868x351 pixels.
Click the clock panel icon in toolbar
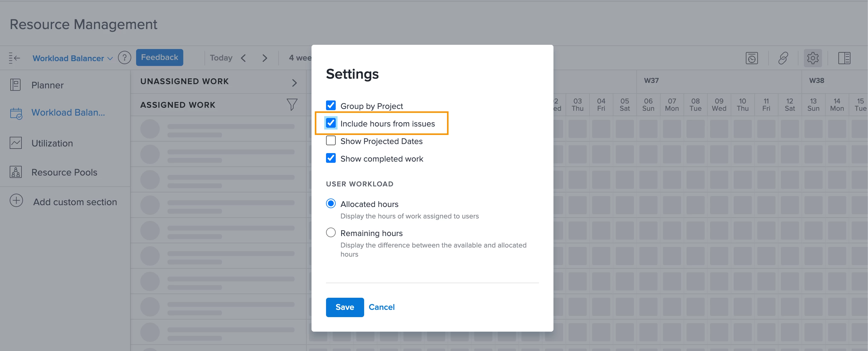tap(752, 58)
